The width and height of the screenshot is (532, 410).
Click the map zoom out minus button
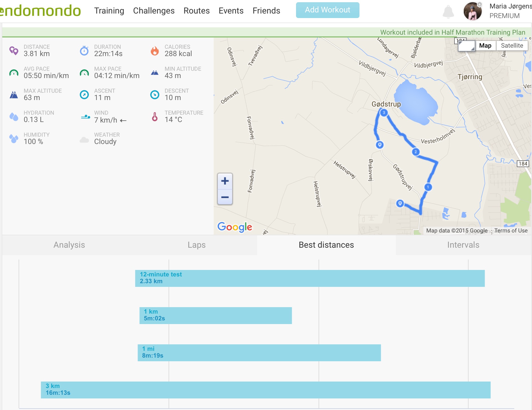(x=225, y=197)
